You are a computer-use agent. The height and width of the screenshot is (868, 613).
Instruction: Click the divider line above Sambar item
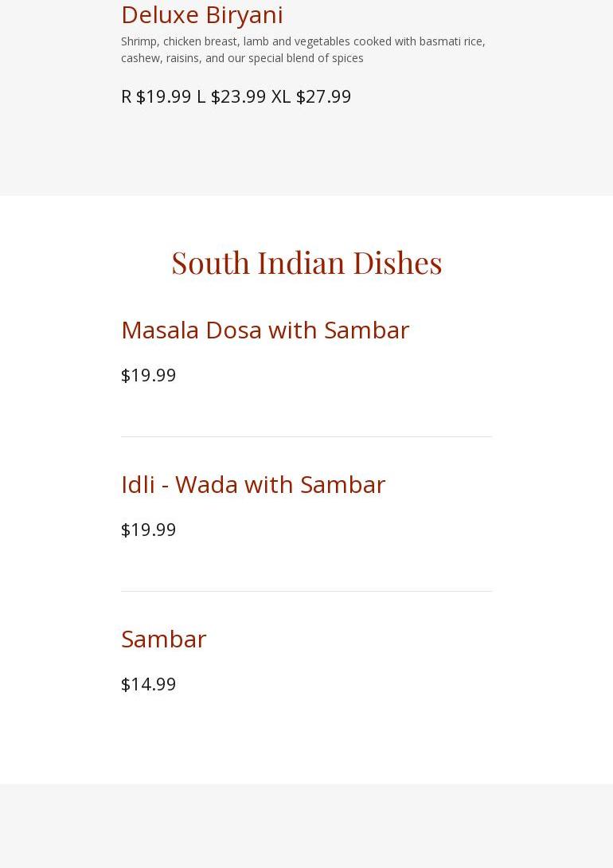tap(306, 591)
